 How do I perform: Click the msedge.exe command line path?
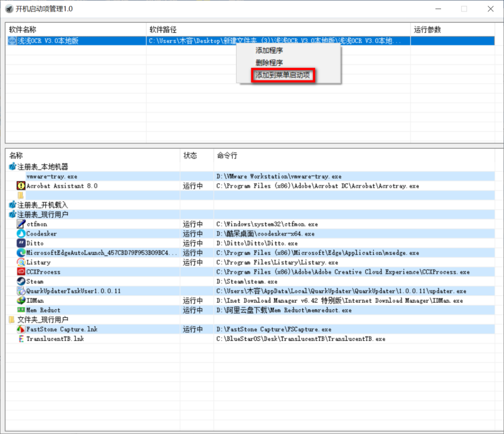318,252
